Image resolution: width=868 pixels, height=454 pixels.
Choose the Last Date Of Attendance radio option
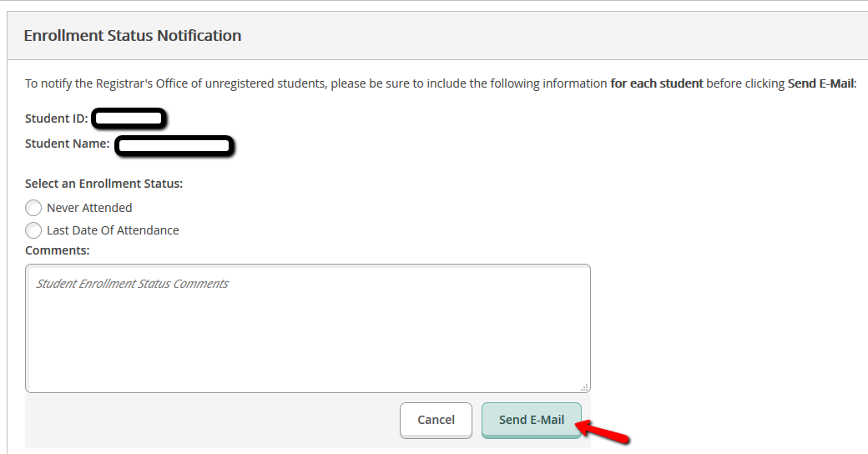(33, 230)
